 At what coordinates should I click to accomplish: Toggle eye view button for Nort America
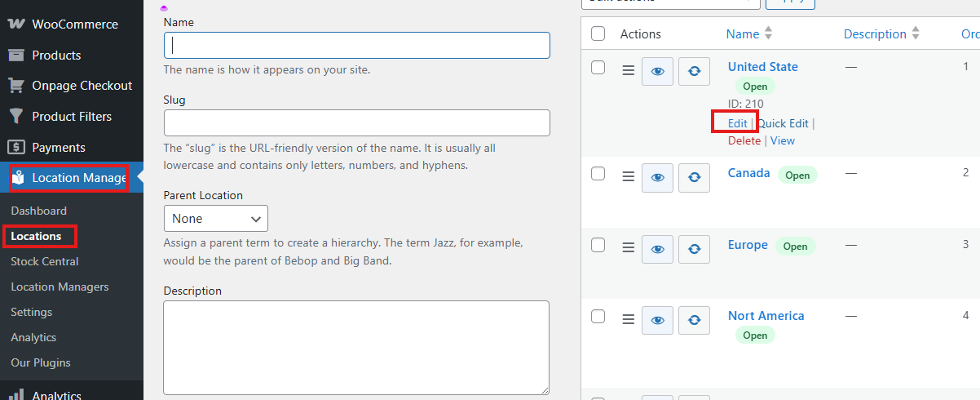(x=657, y=318)
